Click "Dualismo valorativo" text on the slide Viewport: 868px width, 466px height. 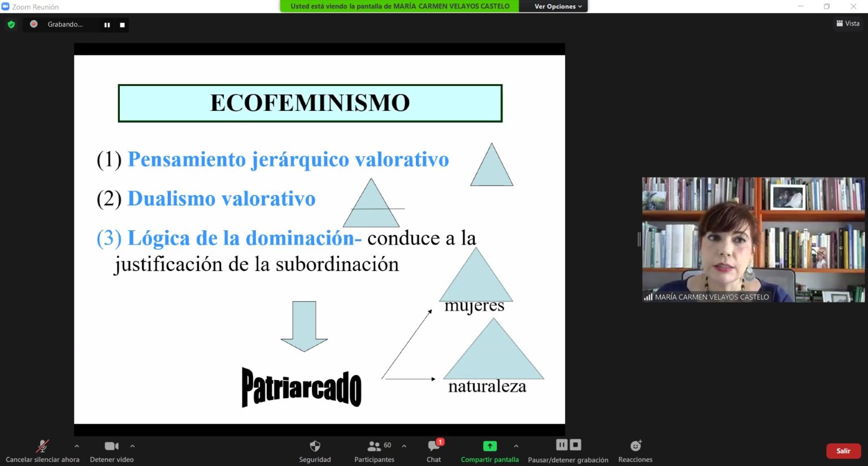(x=222, y=199)
